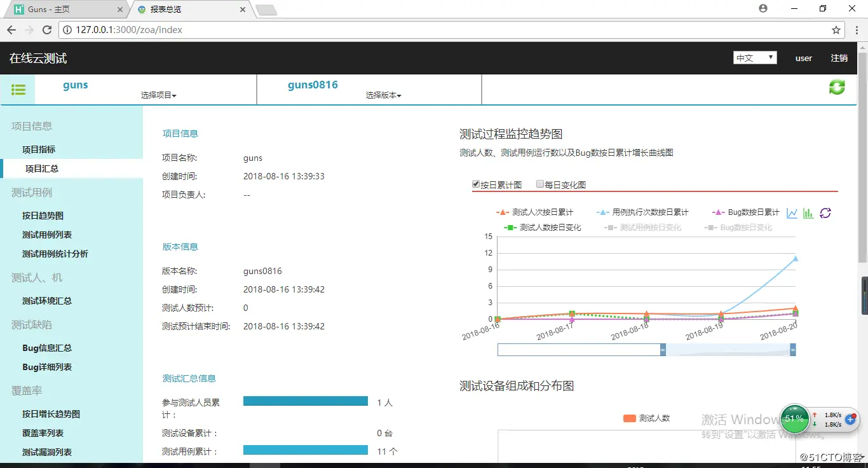The image size is (868, 468).
Task: Open the 中文 language selector
Action: pos(755,57)
